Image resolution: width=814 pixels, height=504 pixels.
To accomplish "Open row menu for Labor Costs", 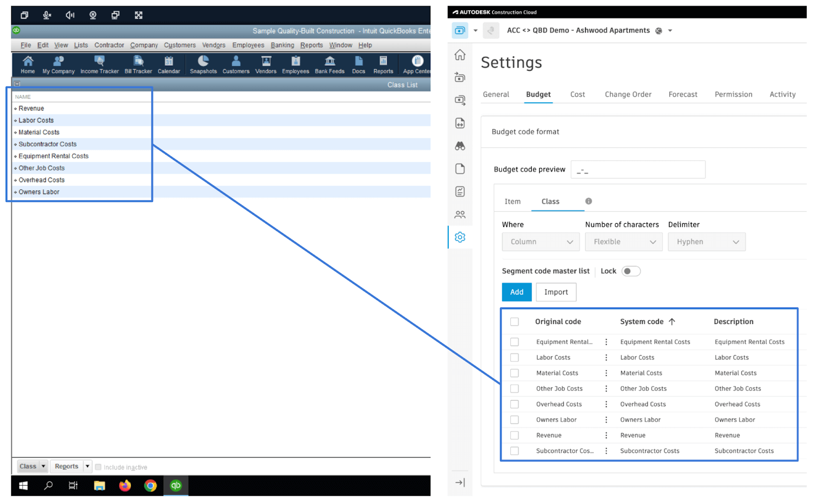I will (x=606, y=358).
